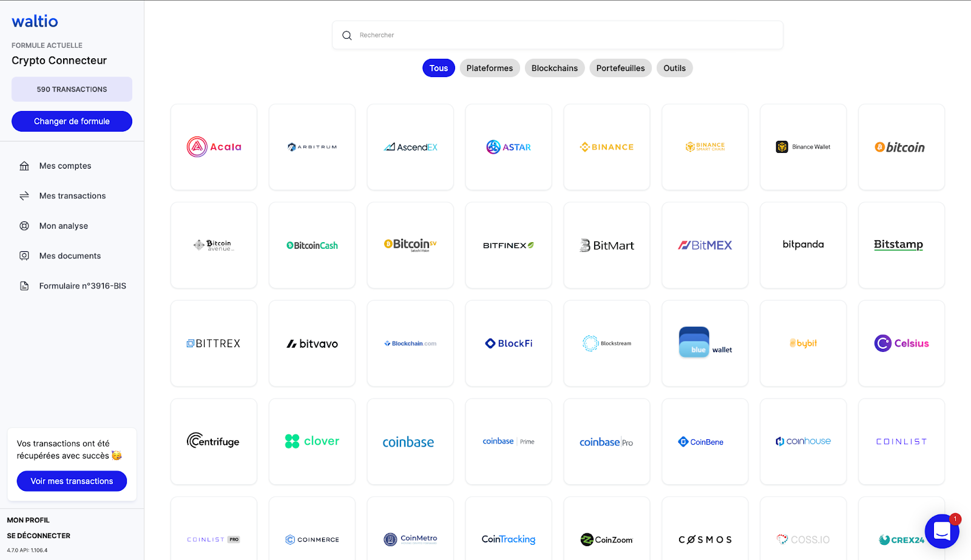Open the Binance Wallet card
This screenshot has width=971, height=560.
[804, 147]
